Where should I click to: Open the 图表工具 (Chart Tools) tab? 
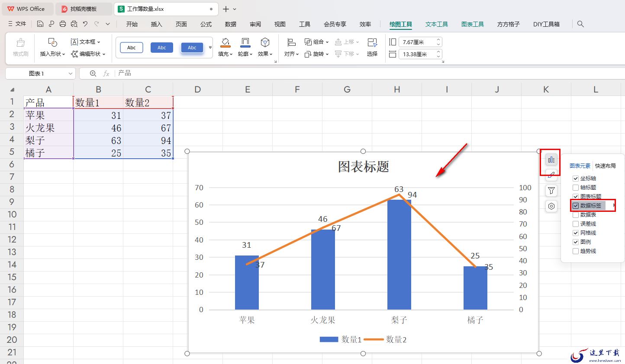tap(473, 24)
